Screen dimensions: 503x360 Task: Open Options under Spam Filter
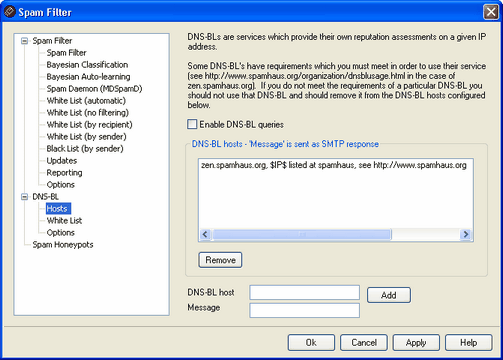61,185
